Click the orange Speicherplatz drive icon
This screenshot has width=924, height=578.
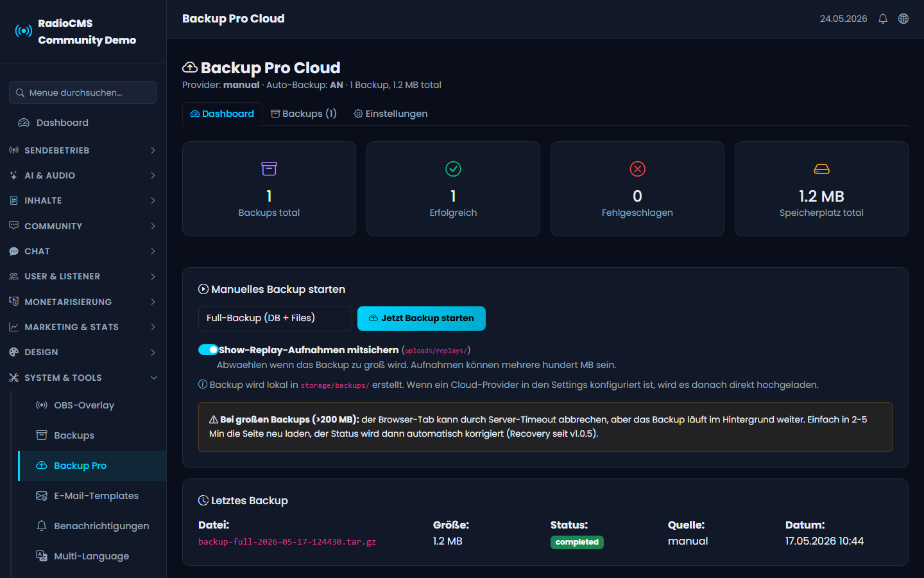tap(821, 169)
